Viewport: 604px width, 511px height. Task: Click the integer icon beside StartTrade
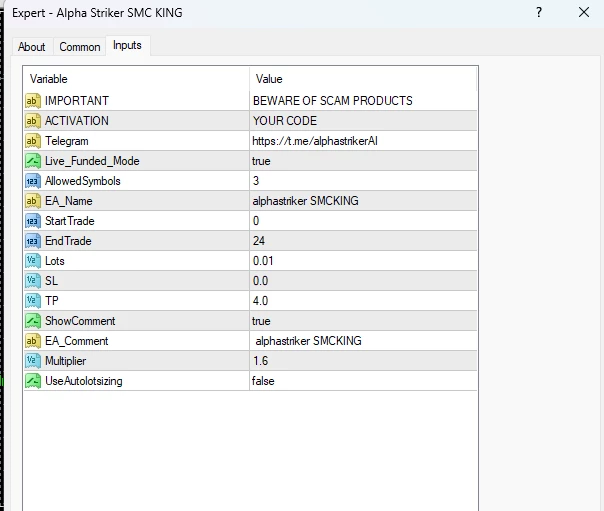[x=33, y=221]
